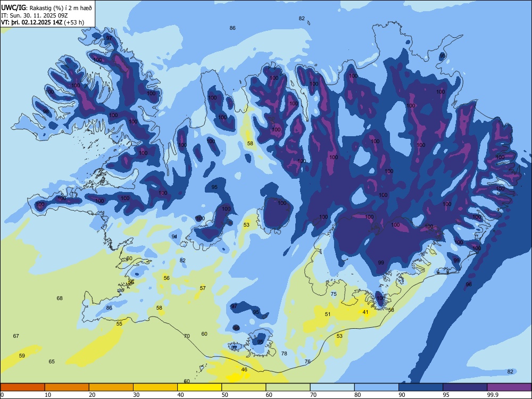Choose the 70–80 pale blue legend swatch

(x=332, y=387)
